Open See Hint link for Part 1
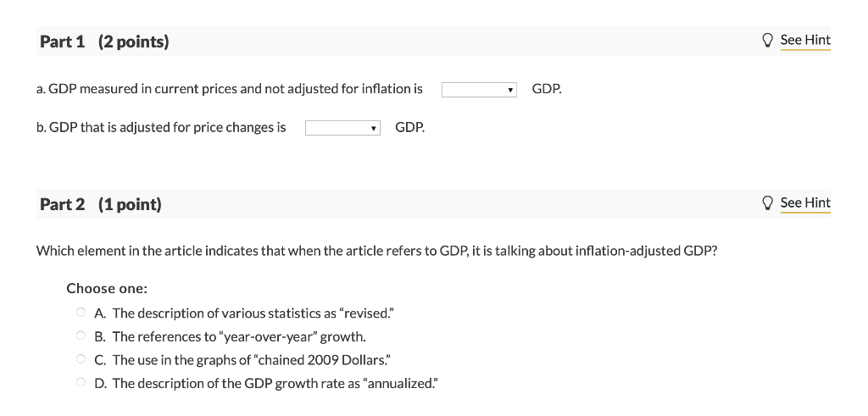868x416 pixels. [805, 40]
